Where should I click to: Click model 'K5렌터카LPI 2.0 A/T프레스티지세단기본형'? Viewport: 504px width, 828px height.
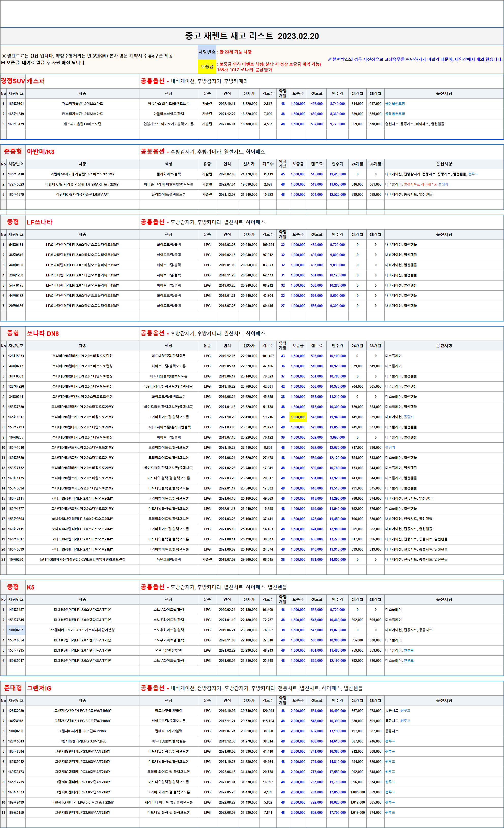[82, 630]
